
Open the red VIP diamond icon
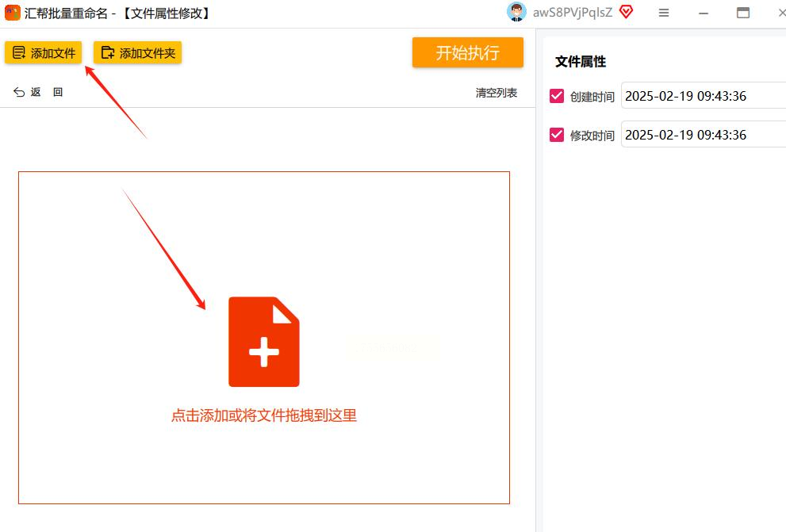(x=626, y=12)
